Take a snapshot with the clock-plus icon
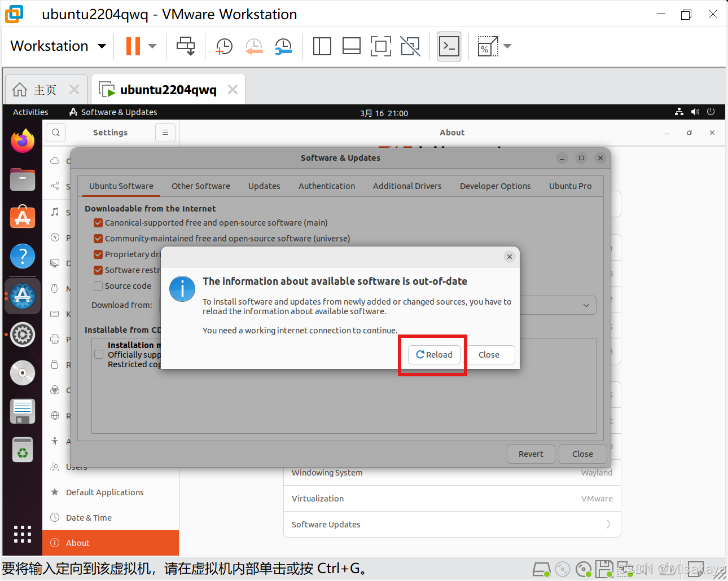 click(224, 46)
